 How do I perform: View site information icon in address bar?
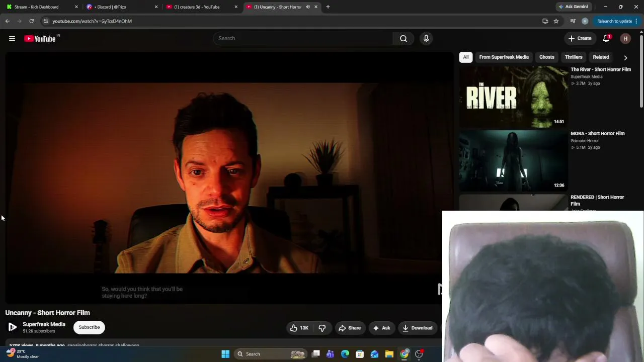(x=46, y=21)
